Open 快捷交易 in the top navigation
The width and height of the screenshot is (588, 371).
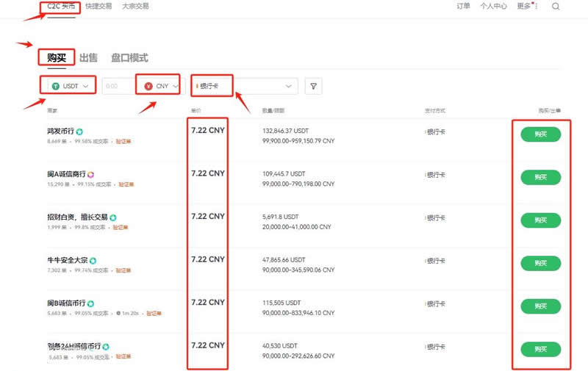point(98,7)
